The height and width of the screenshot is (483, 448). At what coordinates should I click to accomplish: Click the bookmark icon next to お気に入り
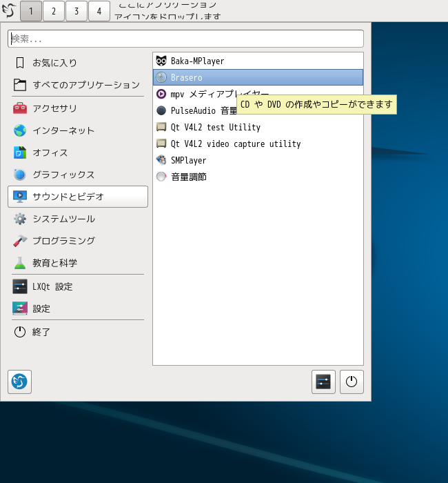pos(20,63)
